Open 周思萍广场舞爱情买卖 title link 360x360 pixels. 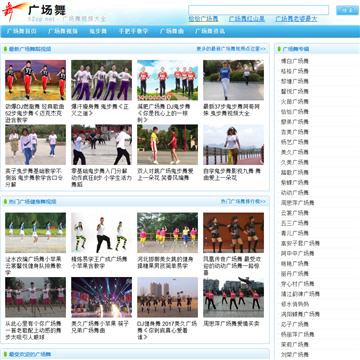point(231,324)
